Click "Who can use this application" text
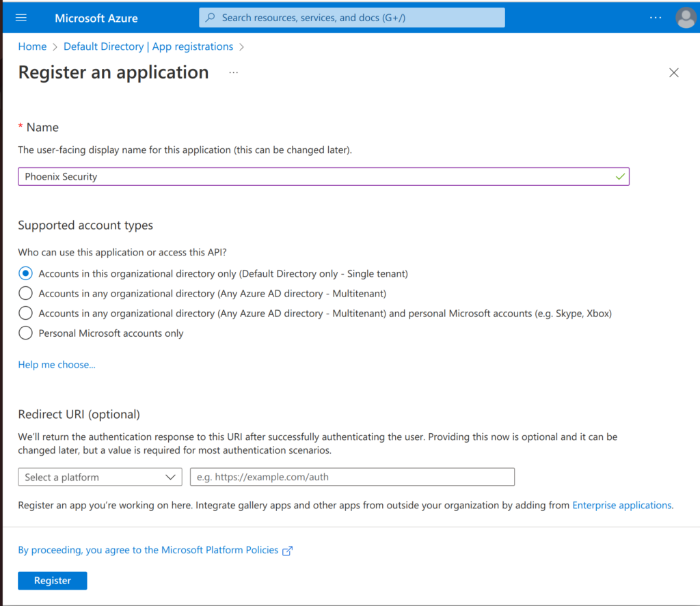Screen dimensions: 700x606 [x=122, y=252]
